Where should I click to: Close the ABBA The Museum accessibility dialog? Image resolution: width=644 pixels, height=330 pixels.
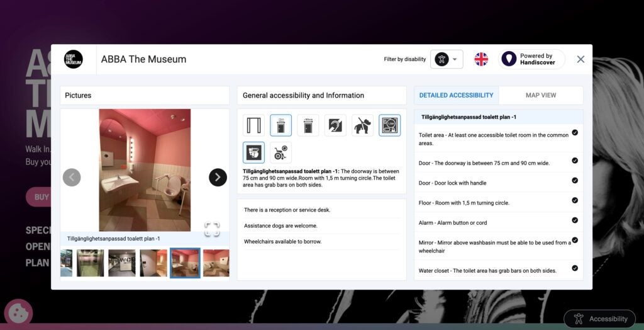580,59
